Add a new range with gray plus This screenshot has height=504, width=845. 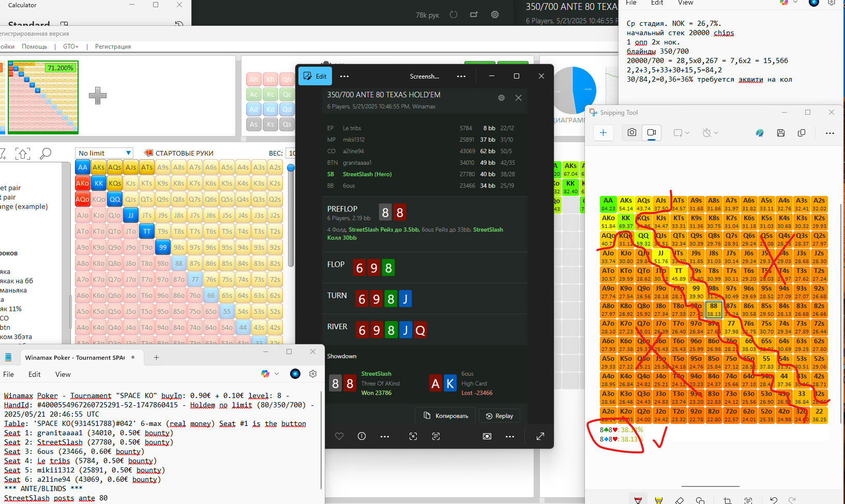[x=98, y=96]
